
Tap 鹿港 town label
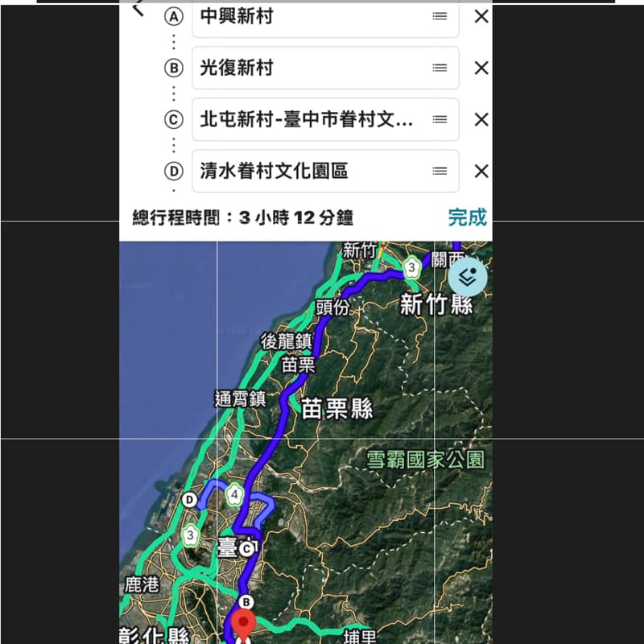[142, 584]
